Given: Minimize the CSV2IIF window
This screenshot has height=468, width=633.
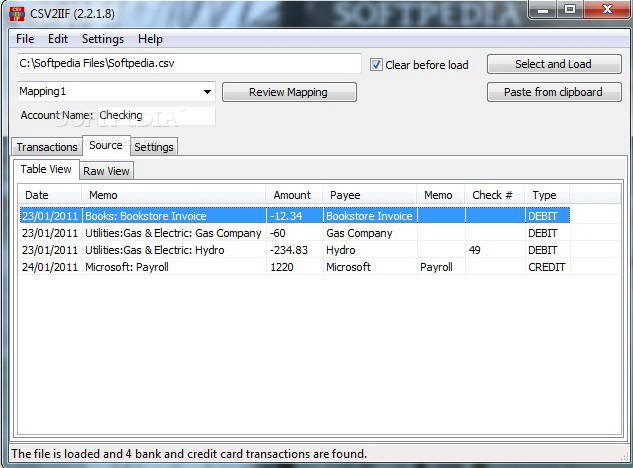Looking at the screenshot, I should click(x=543, y=10).
